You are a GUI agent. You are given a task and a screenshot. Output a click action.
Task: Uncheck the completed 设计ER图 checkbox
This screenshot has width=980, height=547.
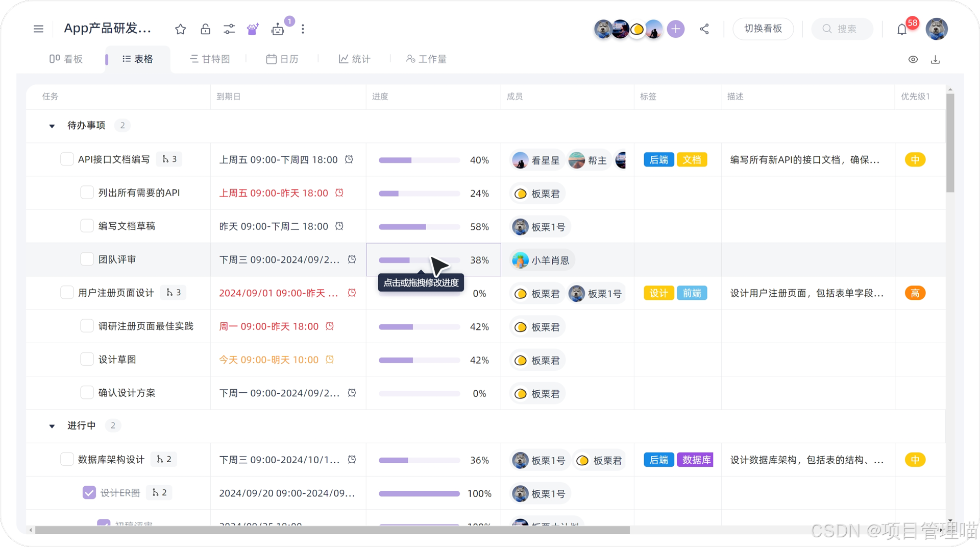coord(89,493)
